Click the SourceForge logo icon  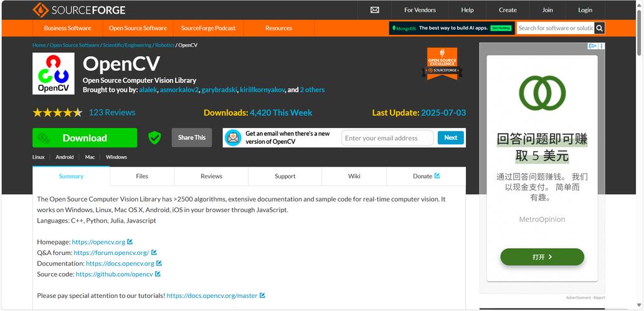coord(40,10)
